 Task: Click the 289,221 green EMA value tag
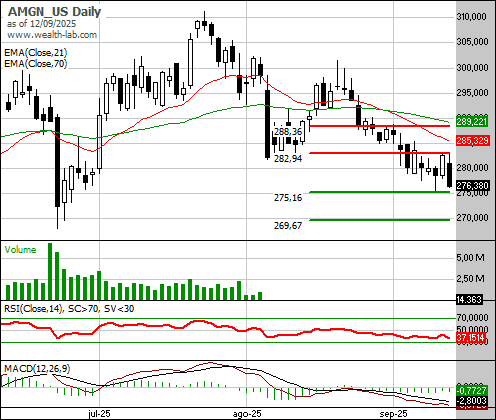click(x=472, y=122)
